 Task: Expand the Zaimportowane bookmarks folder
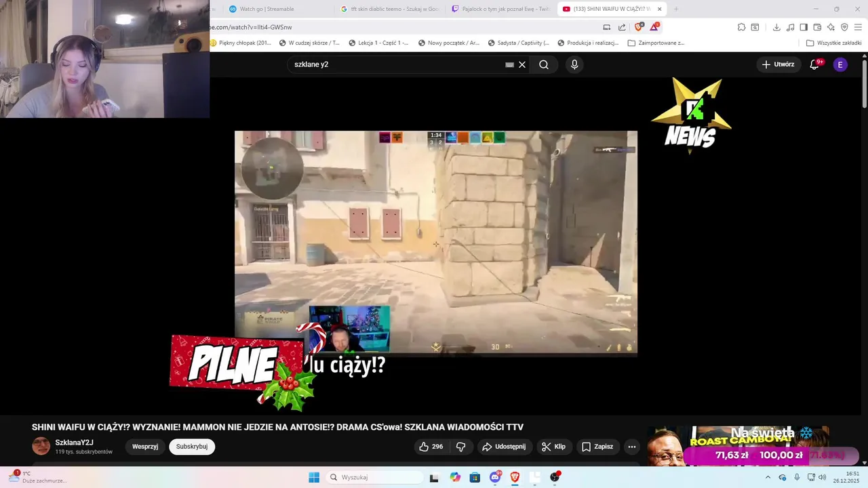[656, 43]
